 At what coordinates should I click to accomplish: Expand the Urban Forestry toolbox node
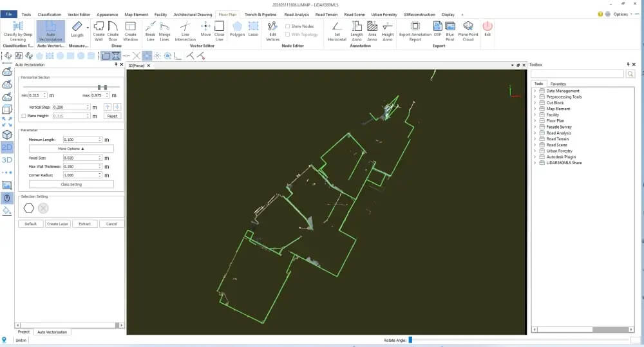[535, 151]
